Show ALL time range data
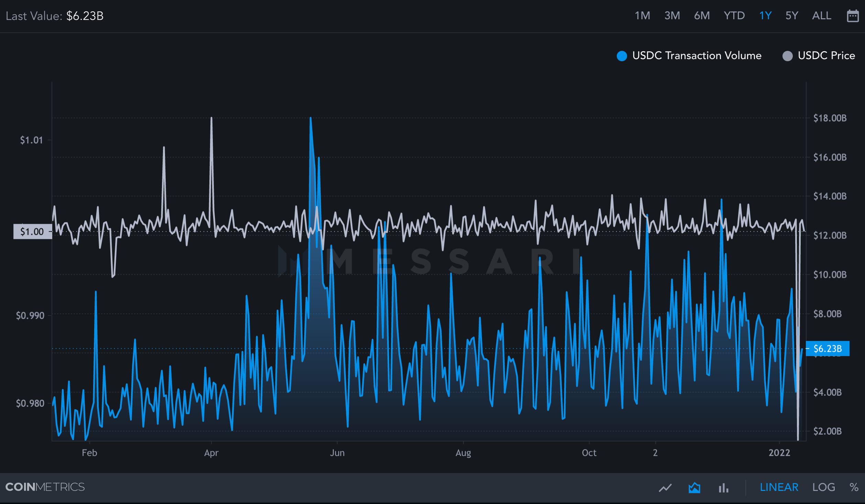The image size is (865, 504). 821,16
